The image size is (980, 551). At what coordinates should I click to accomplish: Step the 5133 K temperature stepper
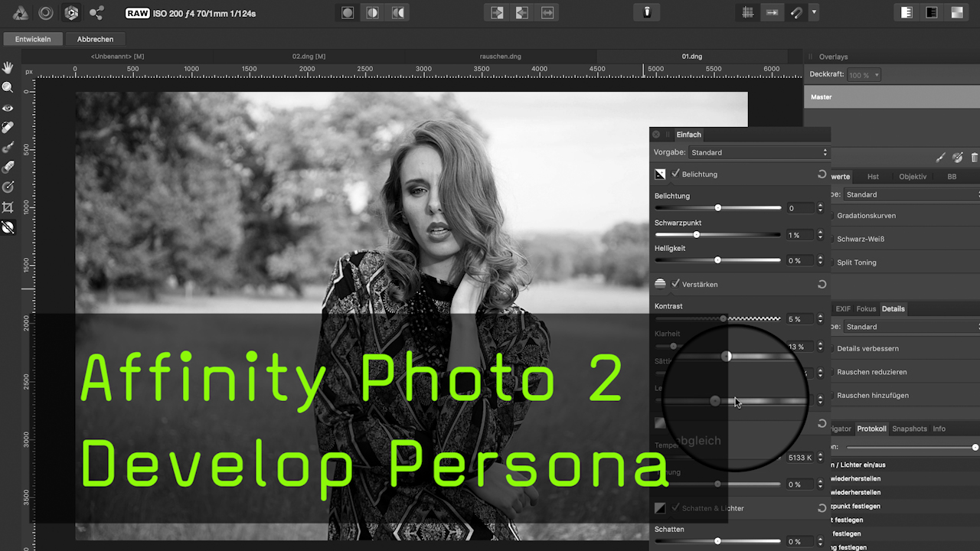click(820, 458)
